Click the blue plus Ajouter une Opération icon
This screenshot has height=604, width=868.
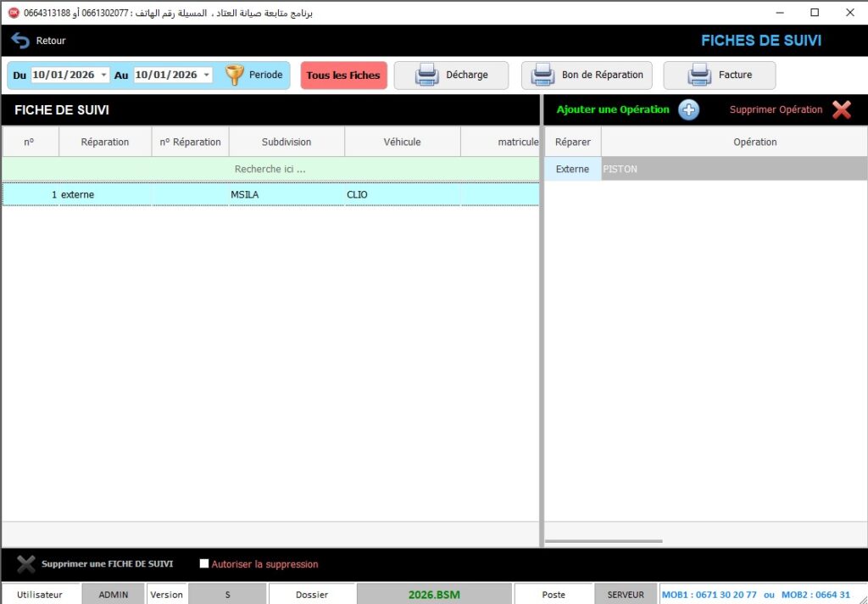[688, 109]
